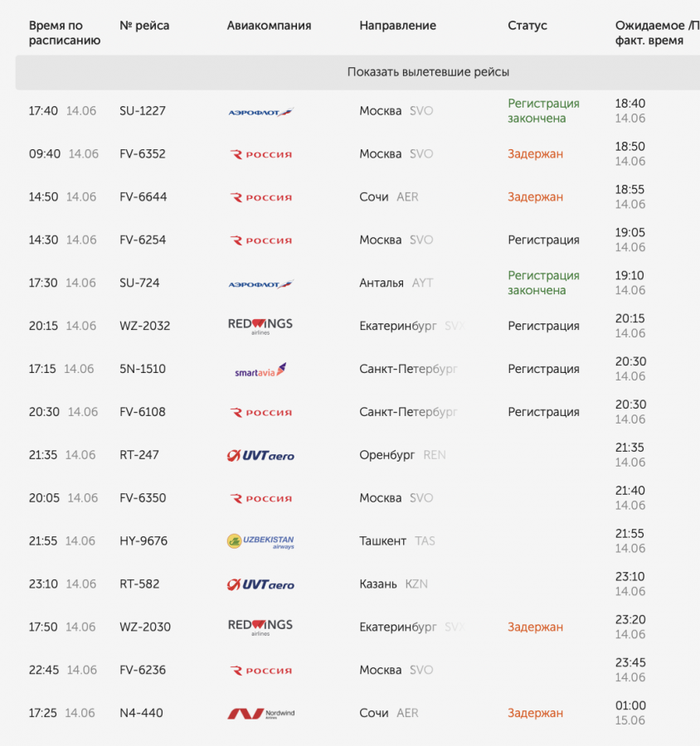700x746 pixels.
Task: Click the Aeroflot logo for flight SU-1227
Action: pyautogui.click(x=261, y=112)
